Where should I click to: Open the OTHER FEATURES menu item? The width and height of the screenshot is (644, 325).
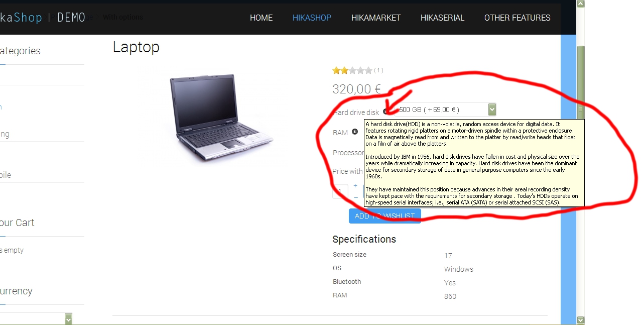(x=517, y=18)
